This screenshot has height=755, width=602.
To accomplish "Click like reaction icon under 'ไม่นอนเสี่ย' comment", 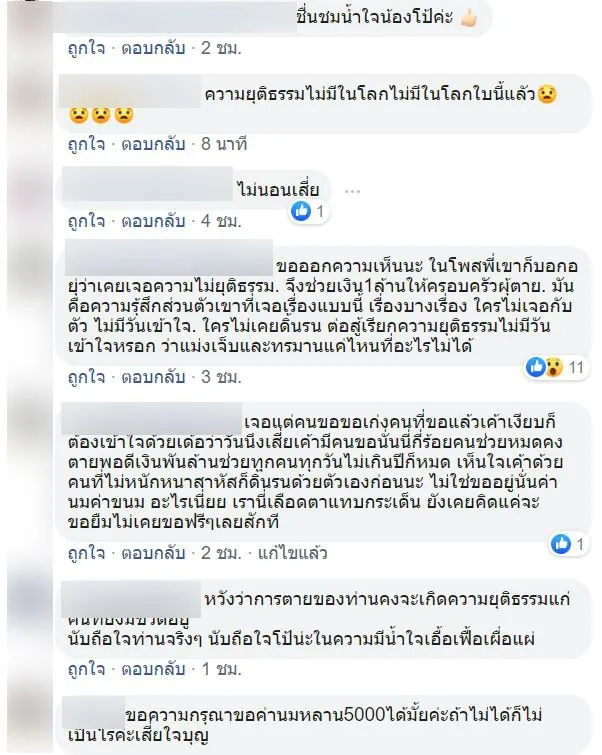I will (301, 211).
